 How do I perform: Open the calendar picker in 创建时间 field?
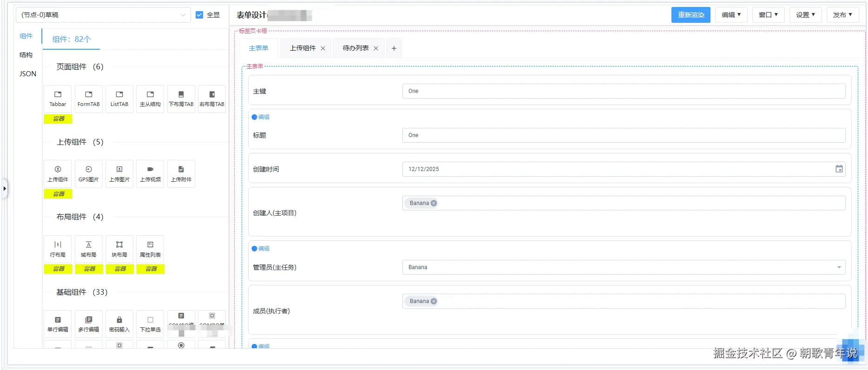[x=839, y=169]
